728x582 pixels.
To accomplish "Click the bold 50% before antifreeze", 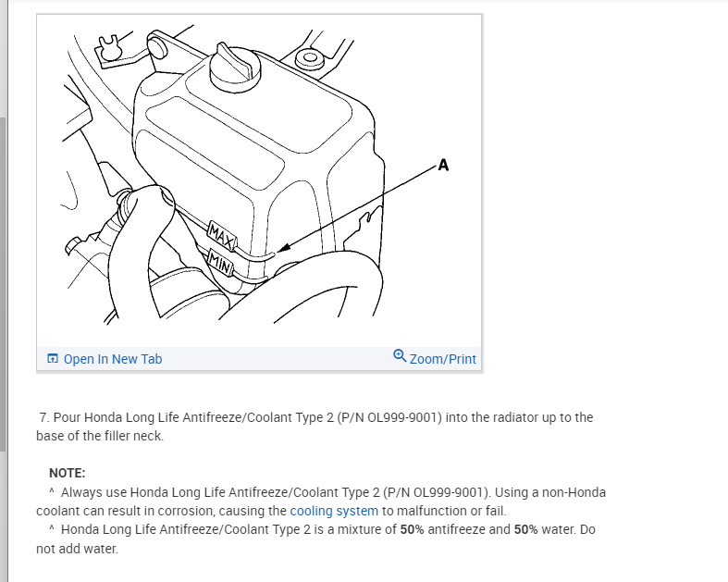I will 412,529.
